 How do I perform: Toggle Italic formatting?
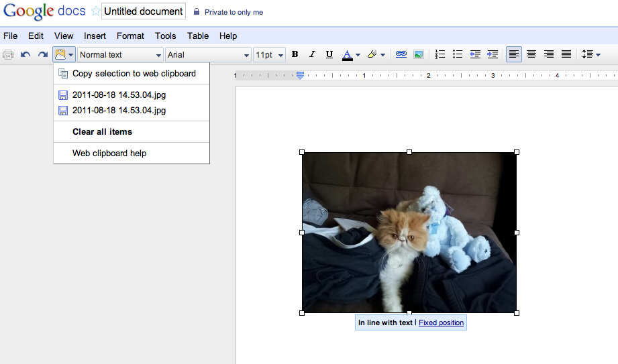click(x=311, y=54)
